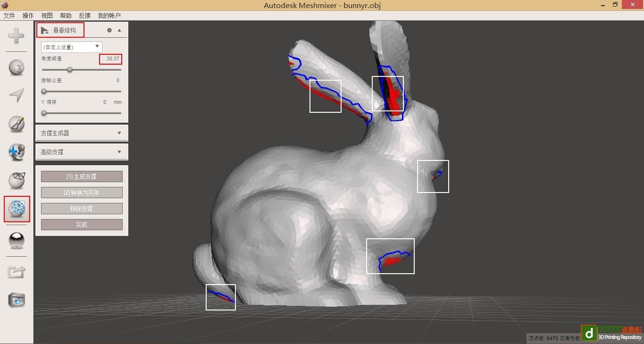
Task: Click the Export arrow icon
Action: 17,271
